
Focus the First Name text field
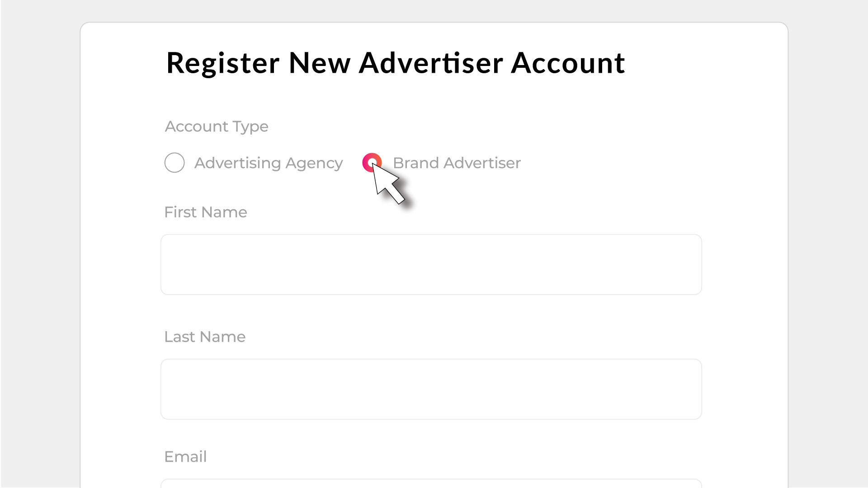[x=431, y=264]
